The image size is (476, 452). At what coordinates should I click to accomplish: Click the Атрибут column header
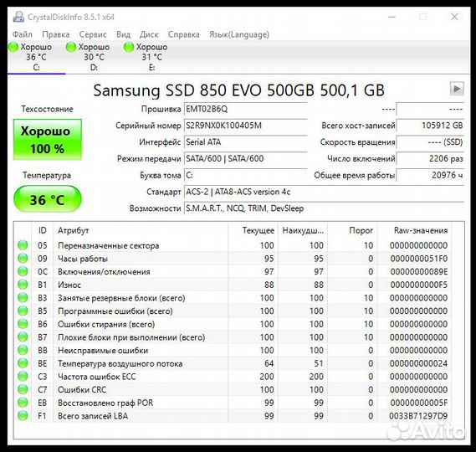click(141, 230)
